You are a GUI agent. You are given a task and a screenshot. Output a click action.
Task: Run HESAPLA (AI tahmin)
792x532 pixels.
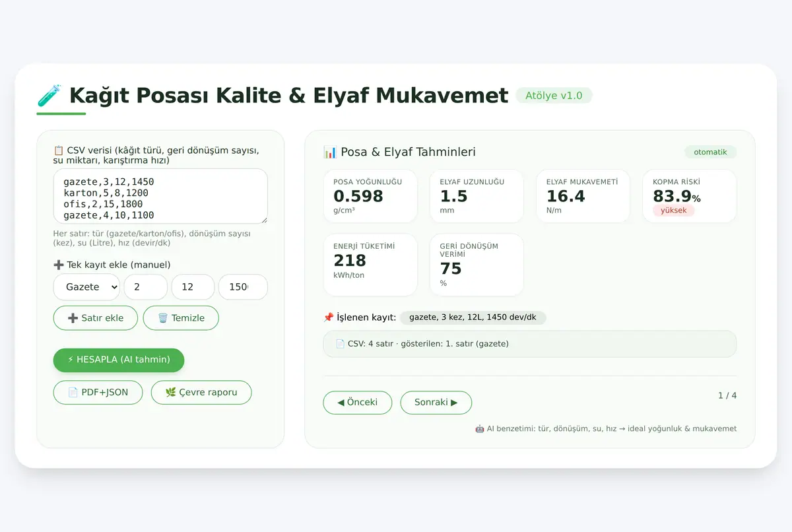click(119, 360)
